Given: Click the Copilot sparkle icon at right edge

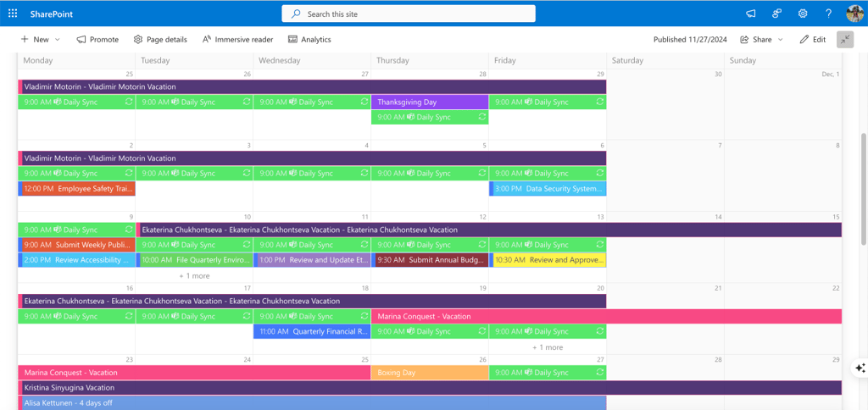Looking at the screenshot, I should 860,368.
